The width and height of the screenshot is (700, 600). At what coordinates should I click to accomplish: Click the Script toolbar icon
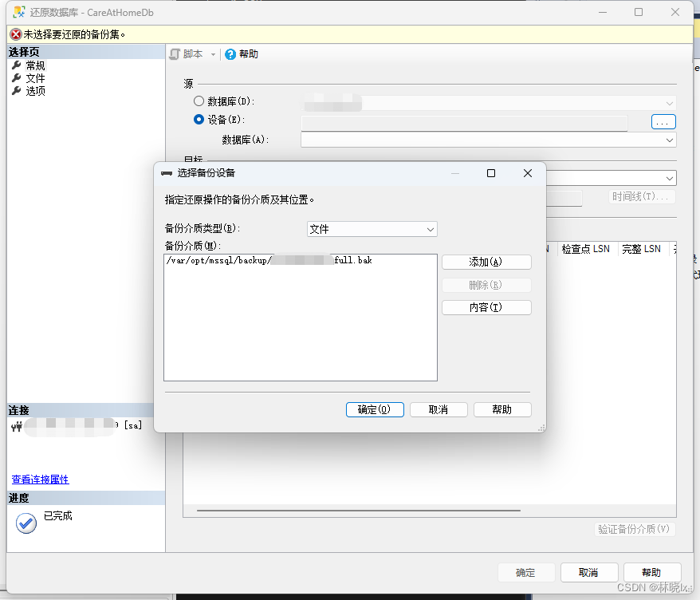[x=175, y=54]
